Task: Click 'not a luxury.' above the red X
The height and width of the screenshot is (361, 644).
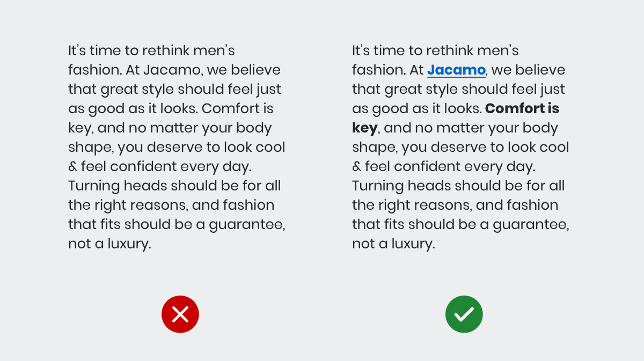Action: (109, 244)
